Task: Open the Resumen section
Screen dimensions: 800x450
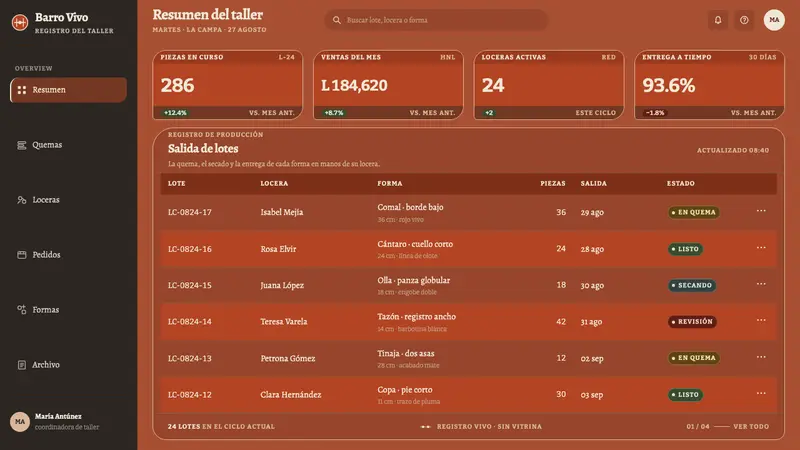Action: (68, 90)
